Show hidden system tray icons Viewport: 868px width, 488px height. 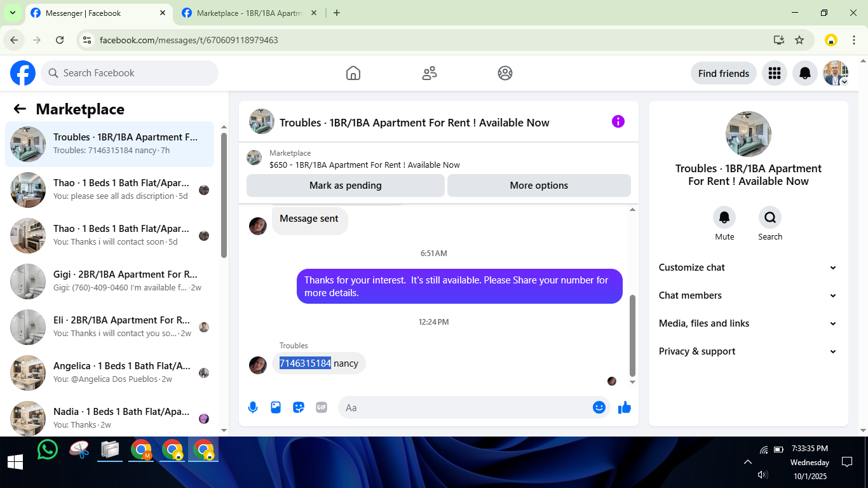pos(748,462)
